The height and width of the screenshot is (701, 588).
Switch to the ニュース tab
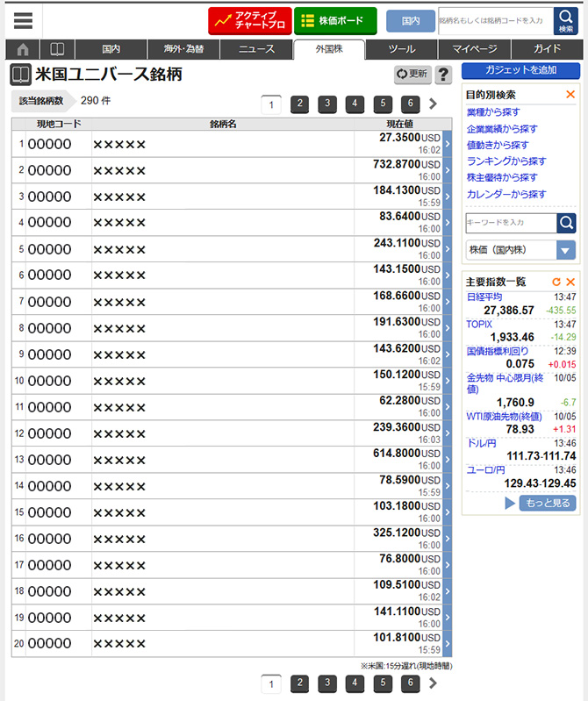click(255, 49)
